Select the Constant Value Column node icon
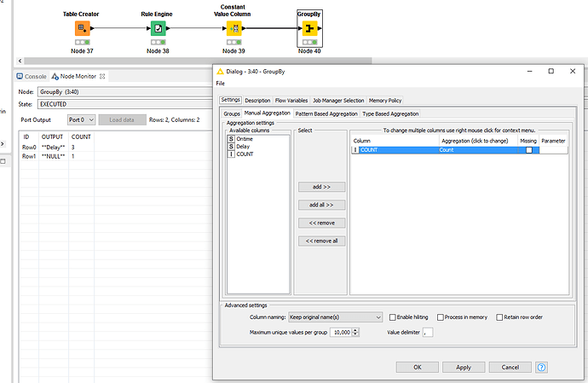This screenshot has width=588, height=383. click(234, 28)
